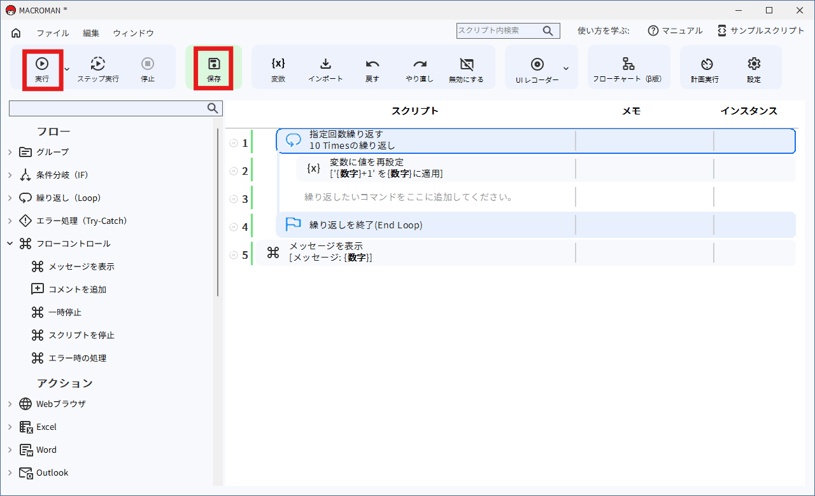The height and width of the screenshot is (496, 815).
Task: Click the Outlook mail icon
Action: [26, 473]
